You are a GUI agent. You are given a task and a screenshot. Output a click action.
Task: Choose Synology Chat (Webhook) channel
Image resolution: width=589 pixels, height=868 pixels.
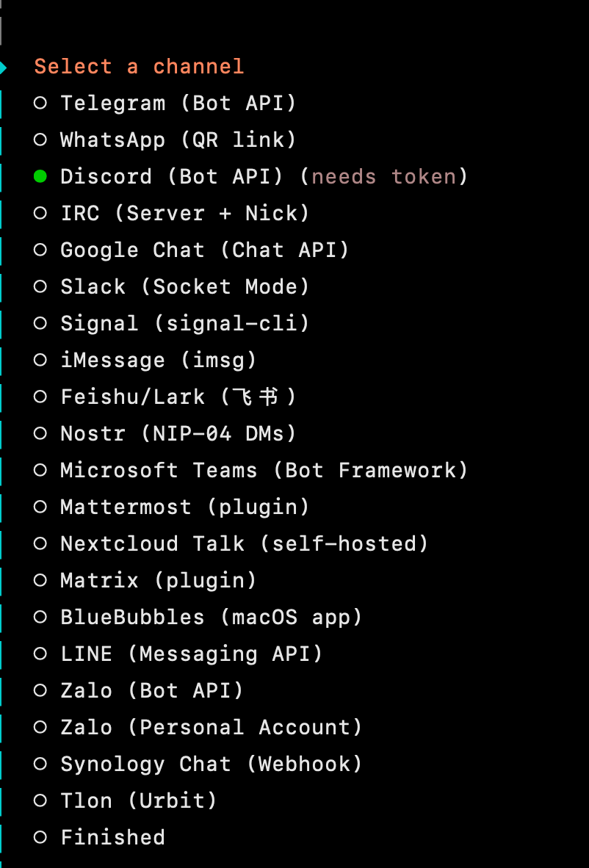pos(210,764)
